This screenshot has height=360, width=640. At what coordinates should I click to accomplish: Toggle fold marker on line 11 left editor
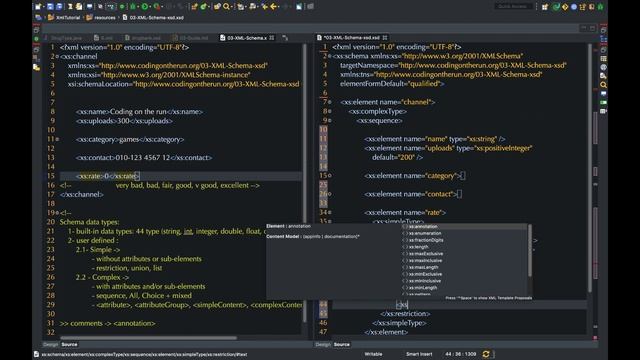(x=57, y=139)
